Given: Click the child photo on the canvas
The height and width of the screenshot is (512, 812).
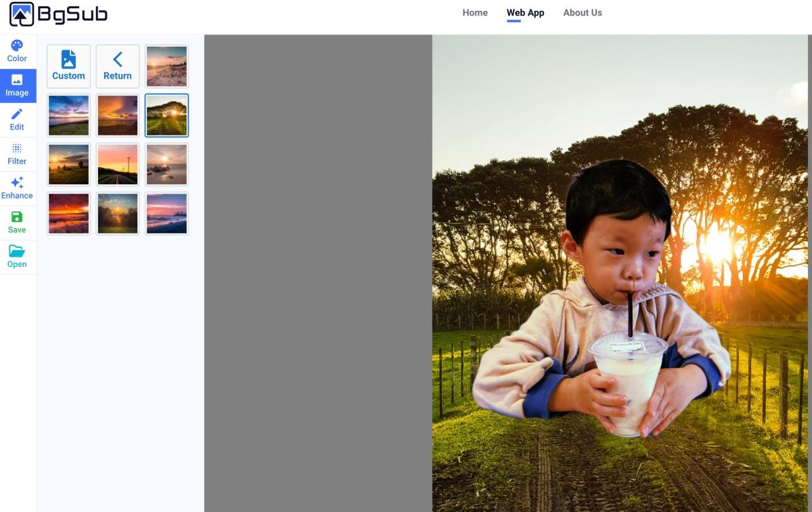Looking at the screenshot, I should 602,298.
